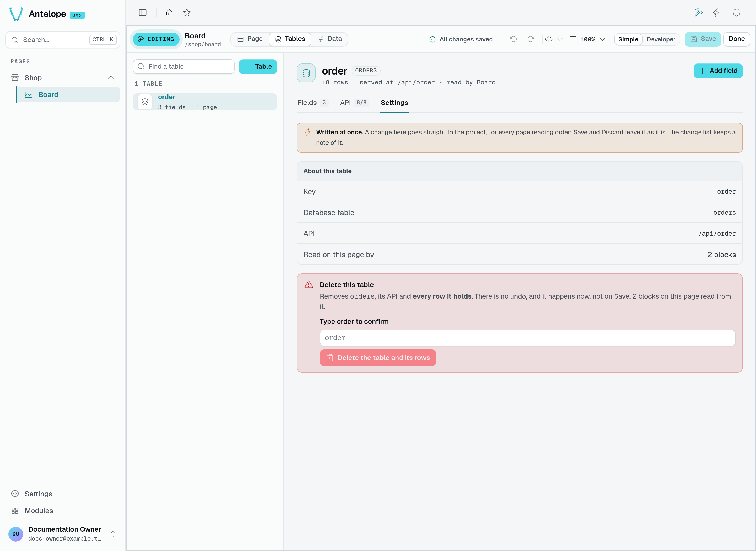756x551 pixels.
Task: Click the delete warning triangle icon
Action: pyautogui.click(x=309, y=284)
